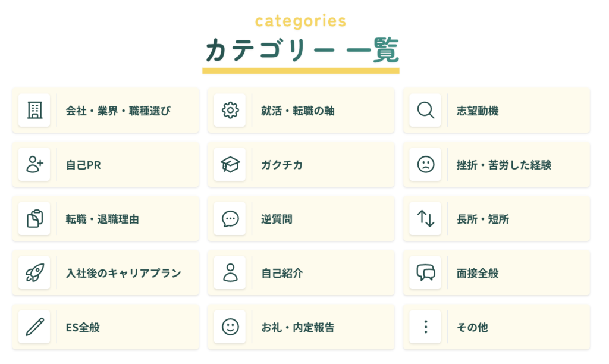Click the building icon for 会社・業界・職種選び
This screenshot has width=609, height=364.
[x=34, y=111]
